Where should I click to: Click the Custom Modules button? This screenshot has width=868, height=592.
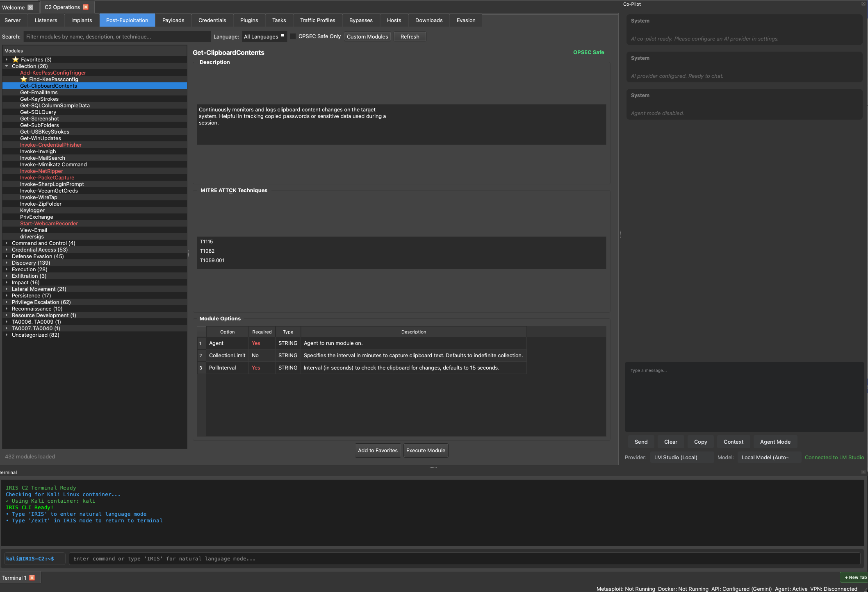coord(367,36)
